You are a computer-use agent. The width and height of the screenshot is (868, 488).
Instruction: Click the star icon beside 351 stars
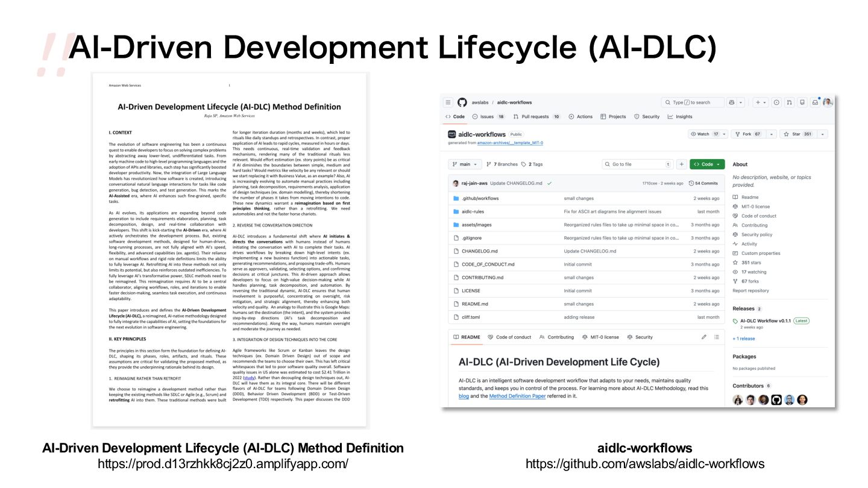tap(735, 263)
